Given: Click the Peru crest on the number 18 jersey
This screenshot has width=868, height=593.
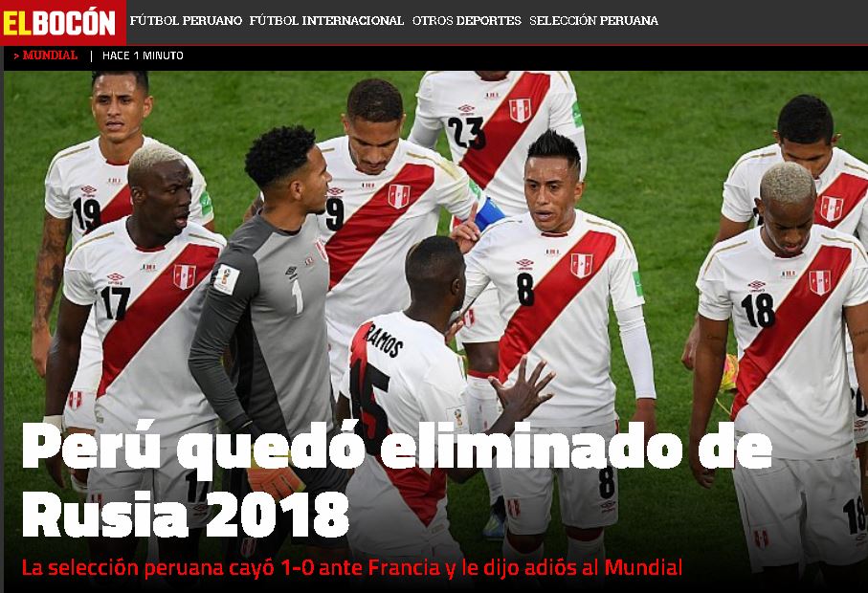Looking at the screenshot, I should pos(820,282).
